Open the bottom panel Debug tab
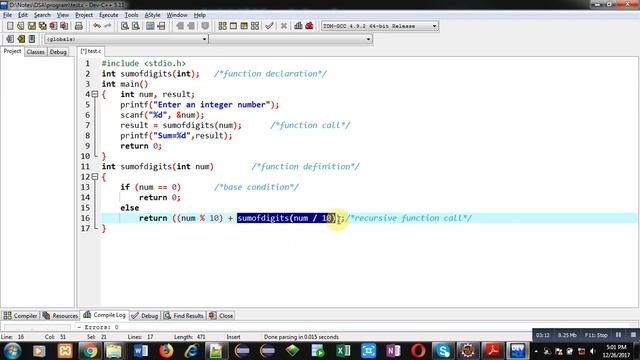The width and height of the screenshot is (640, 360). tap(144, 316)
